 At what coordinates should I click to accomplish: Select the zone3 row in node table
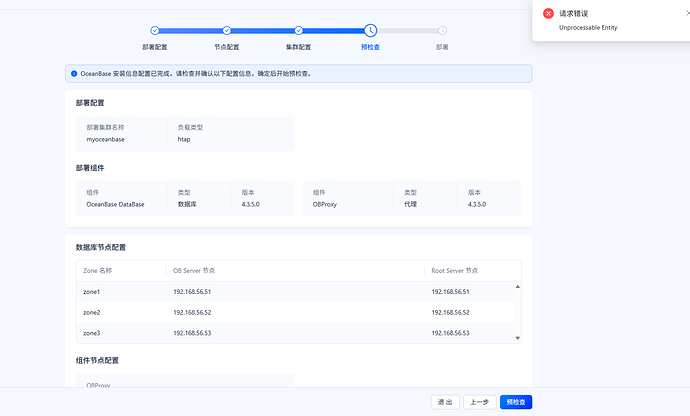[x=296, y=332]
